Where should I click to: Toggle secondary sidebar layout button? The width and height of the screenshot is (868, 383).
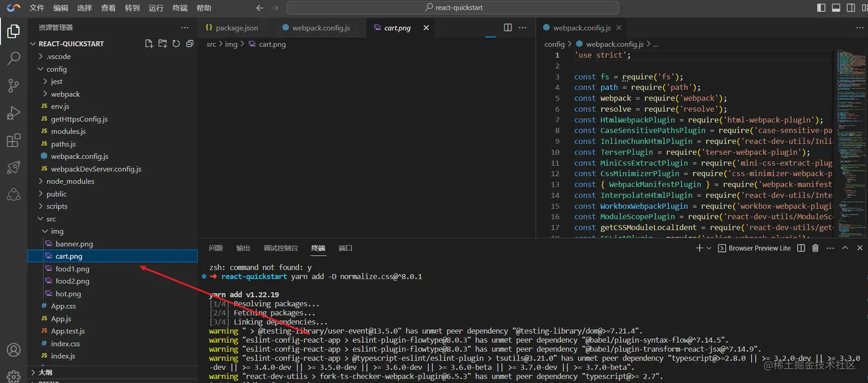[850, 8]
